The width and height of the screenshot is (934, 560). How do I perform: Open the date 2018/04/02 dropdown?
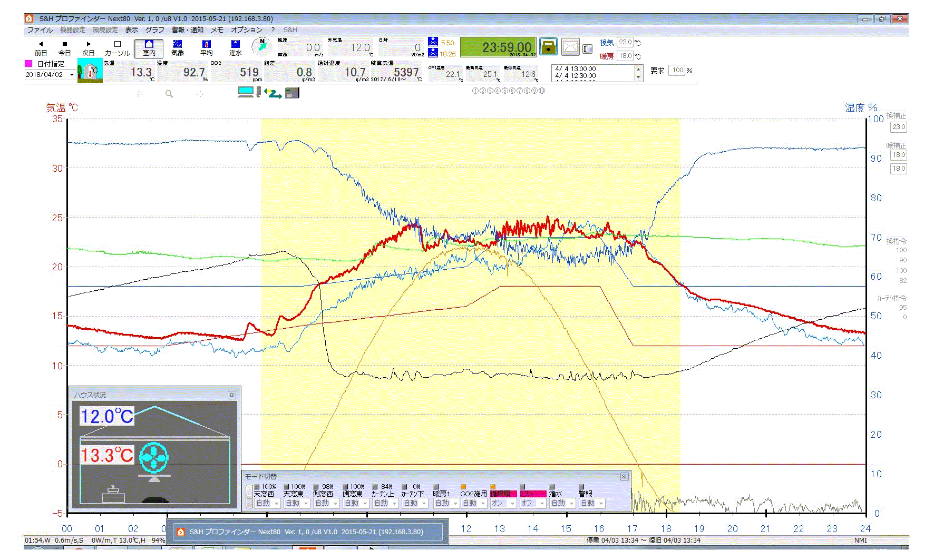pos(72,75)
